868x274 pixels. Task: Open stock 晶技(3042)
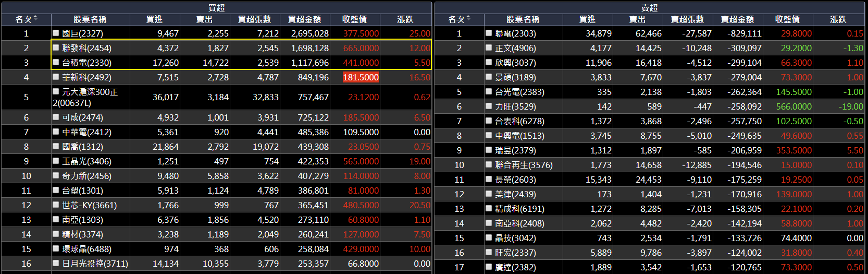[x=515, y=238]
